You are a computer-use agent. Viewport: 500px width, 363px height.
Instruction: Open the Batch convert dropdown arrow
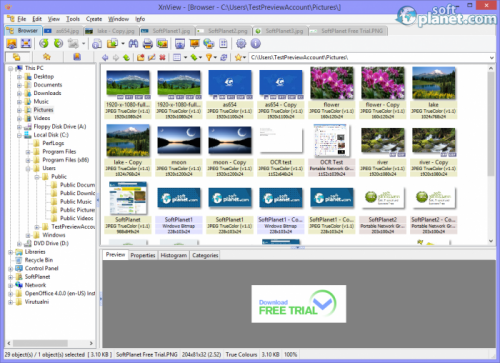click(123, 44)
